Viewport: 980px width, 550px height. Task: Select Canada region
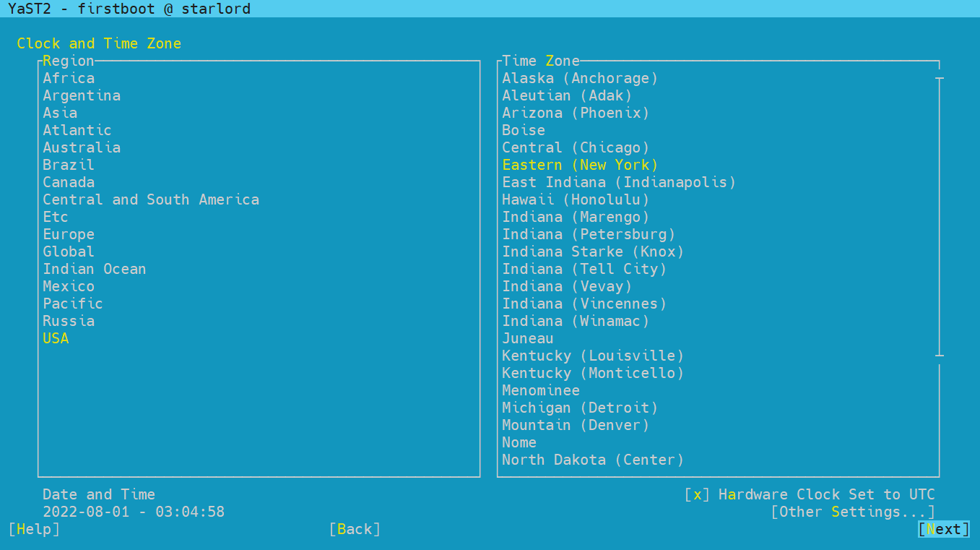point(69,182)
